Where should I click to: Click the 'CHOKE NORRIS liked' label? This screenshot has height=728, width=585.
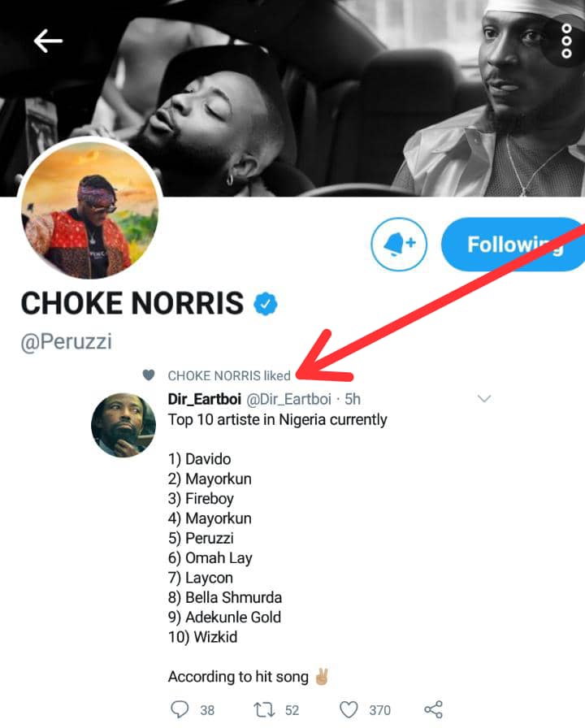tap(229, 375)
